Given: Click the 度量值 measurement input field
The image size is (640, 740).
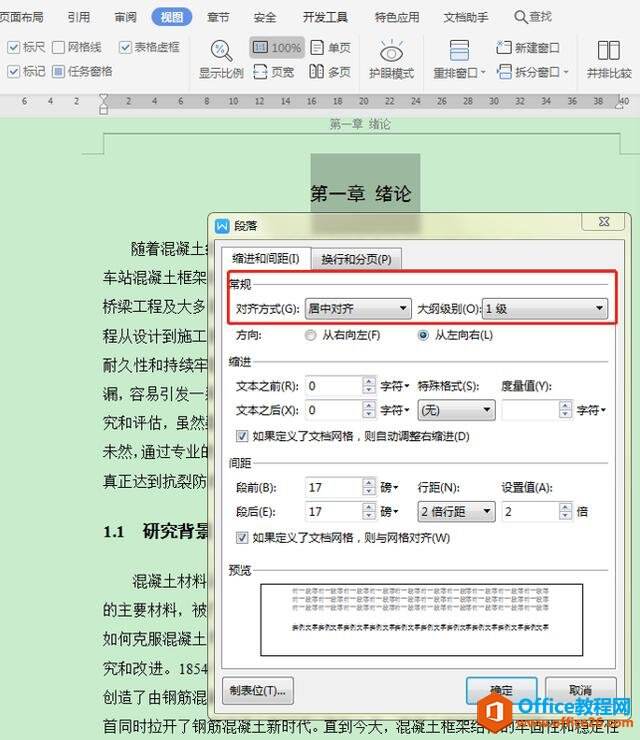Looking at the screenshot, I should pos(531,410).
